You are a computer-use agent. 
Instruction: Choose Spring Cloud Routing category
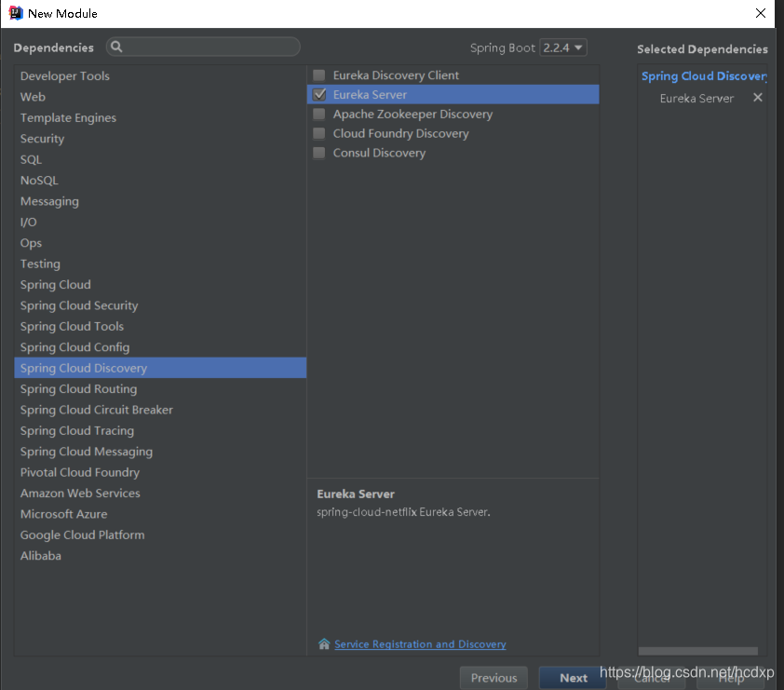[x=160, y=389]
